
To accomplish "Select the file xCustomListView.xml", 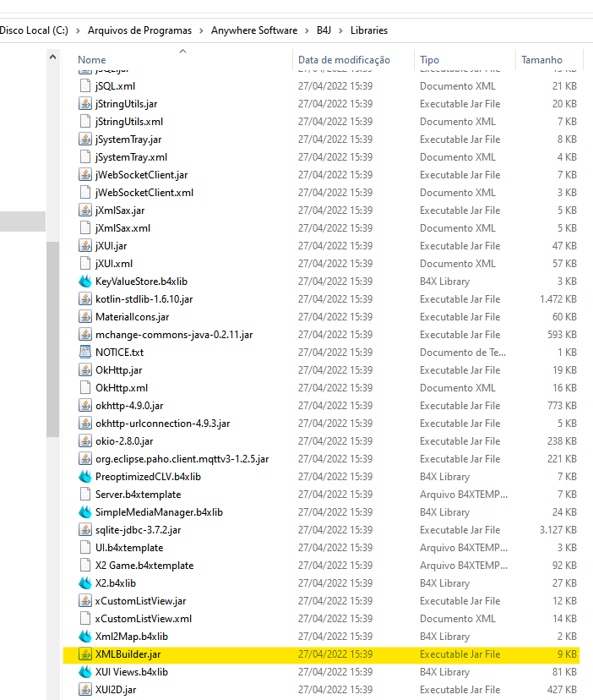I will click(144, 619).
